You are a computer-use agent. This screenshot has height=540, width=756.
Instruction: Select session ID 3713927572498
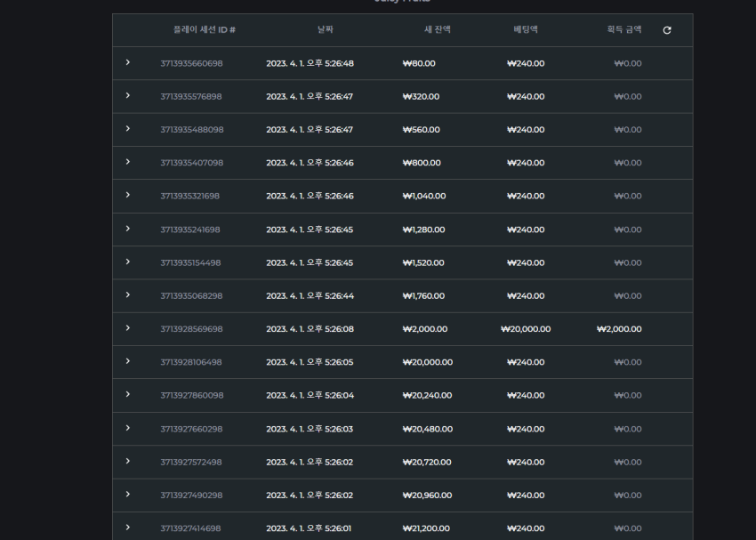click(191, 463)
